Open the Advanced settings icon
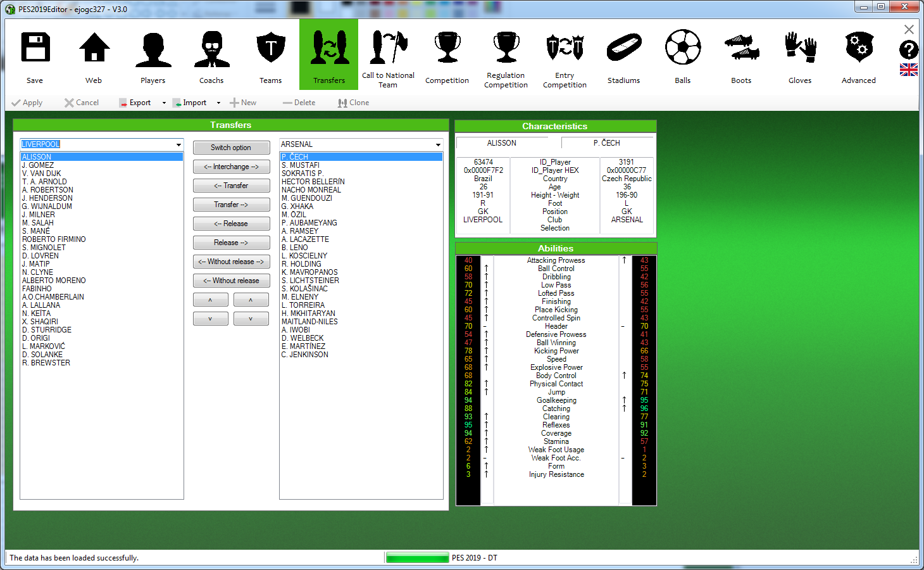Viewport: 924px width, 570px height. tap(859, 48)
